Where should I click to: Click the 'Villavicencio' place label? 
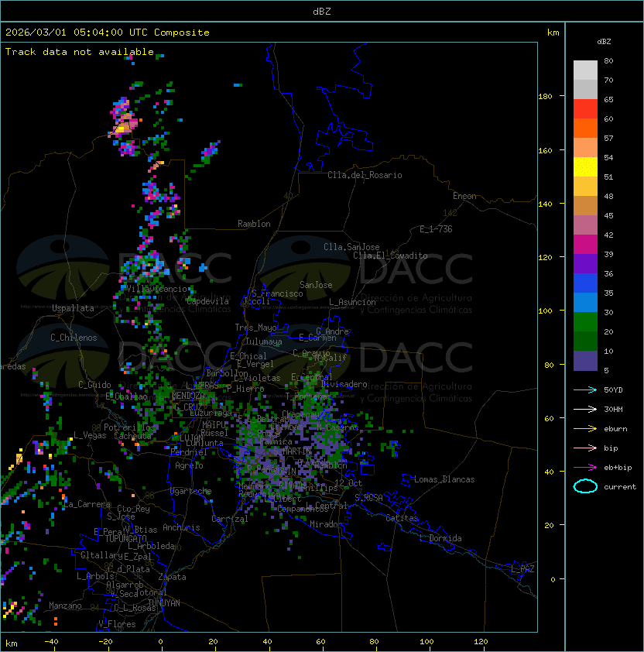pos(156,289)
